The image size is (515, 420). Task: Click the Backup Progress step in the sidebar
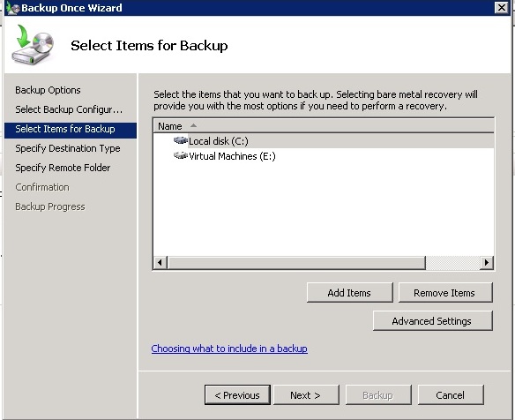click(50, 206)
